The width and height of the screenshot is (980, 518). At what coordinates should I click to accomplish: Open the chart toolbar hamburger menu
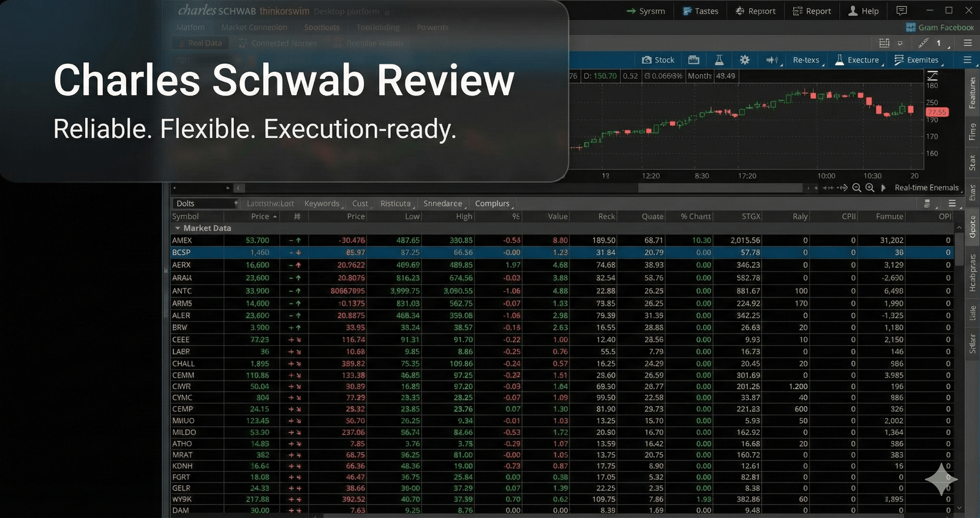point(968,59)
